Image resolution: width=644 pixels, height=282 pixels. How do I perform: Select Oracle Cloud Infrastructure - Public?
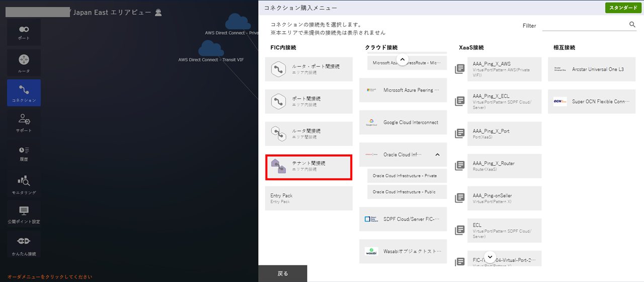tap(407, 192)
